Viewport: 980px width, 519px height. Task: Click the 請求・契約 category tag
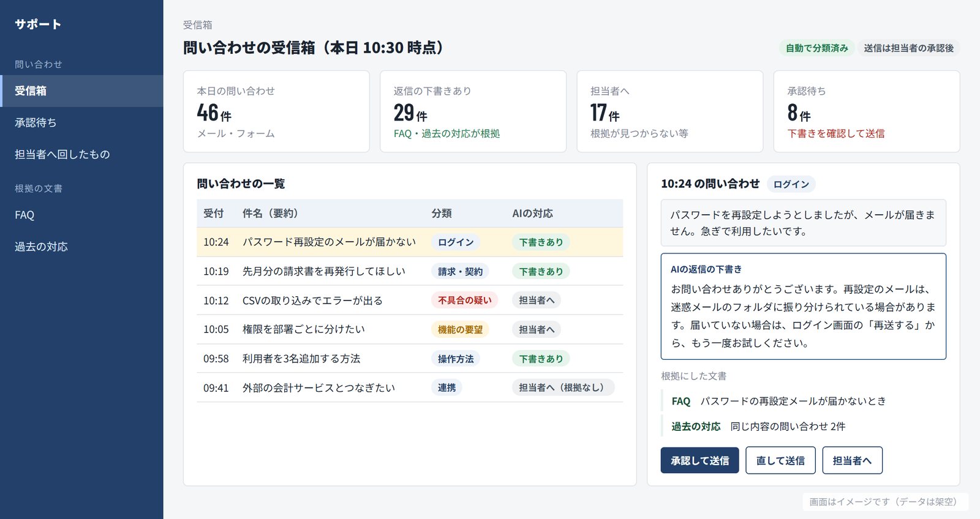(460, 271)
